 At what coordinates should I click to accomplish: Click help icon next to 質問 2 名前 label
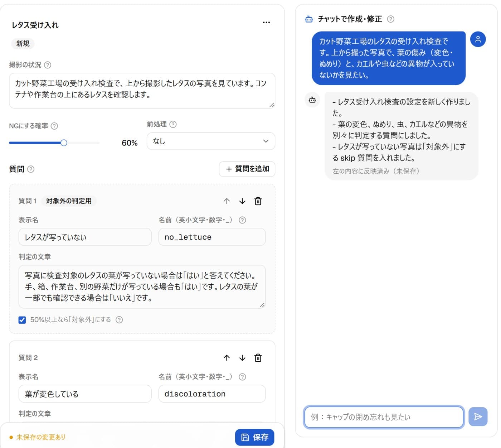[x=242, y=377]
